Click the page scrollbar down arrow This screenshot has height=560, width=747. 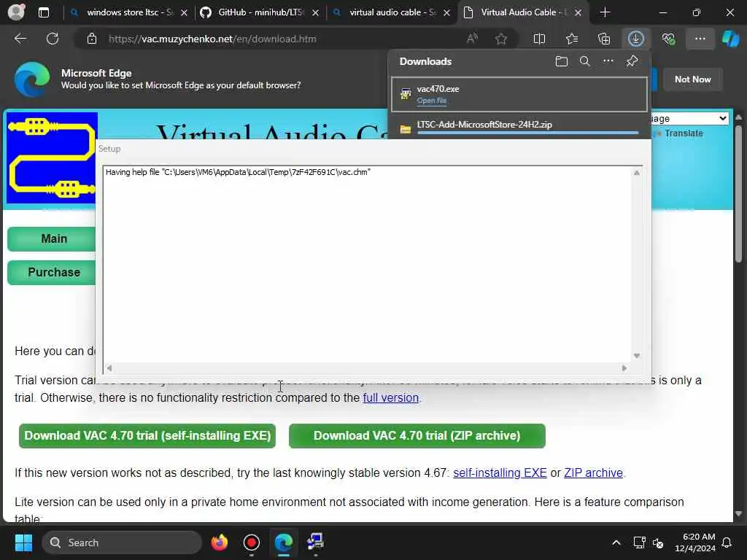point(738,514)
